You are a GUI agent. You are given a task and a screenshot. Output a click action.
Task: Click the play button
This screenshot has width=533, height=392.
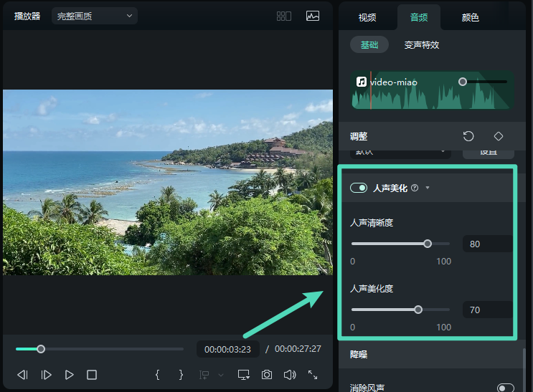(x=69, y=375)
